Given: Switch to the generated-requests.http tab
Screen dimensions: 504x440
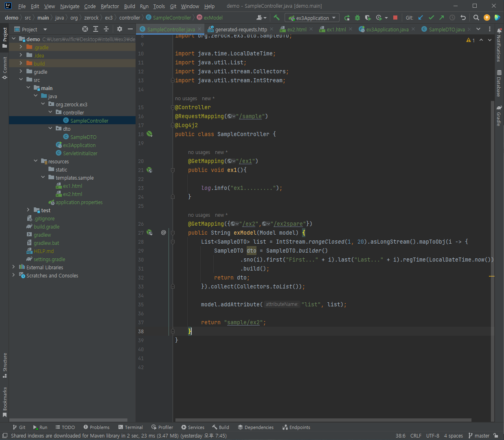Looking at the screenshot, I should coord(241,29).
